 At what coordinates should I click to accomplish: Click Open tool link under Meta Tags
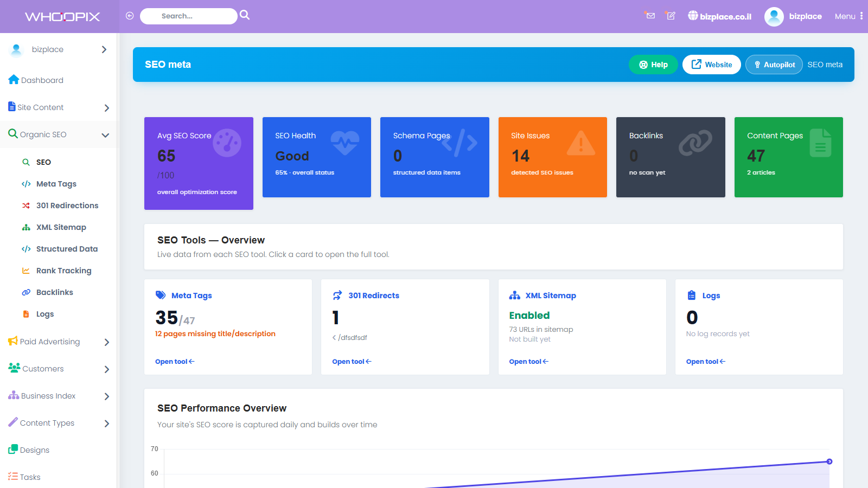[x=175, y=362]
